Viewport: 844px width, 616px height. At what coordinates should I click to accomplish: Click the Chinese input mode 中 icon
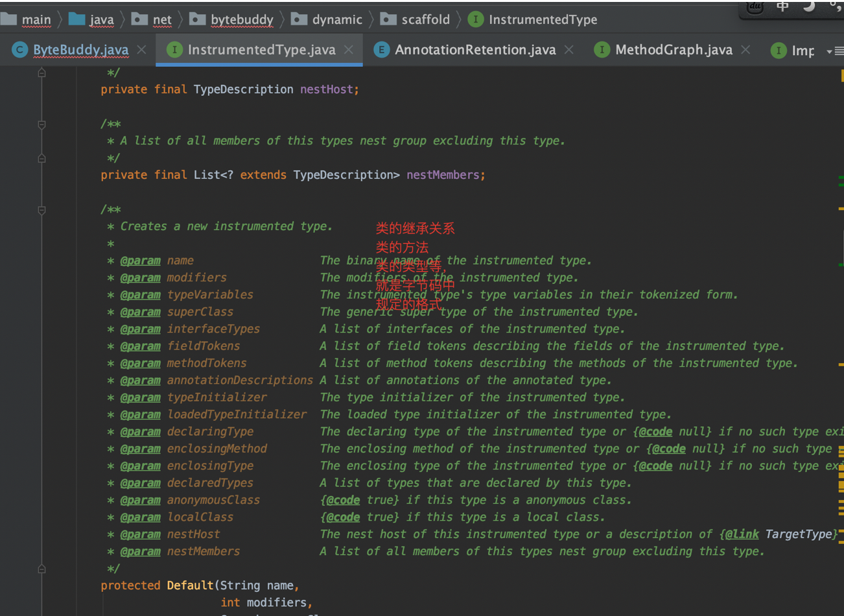pos(782,6)
